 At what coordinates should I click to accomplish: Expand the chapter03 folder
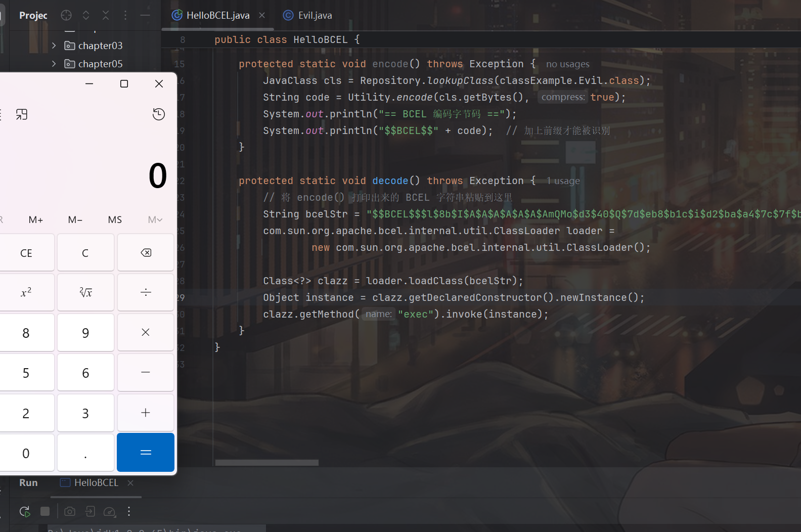point(54,46)
